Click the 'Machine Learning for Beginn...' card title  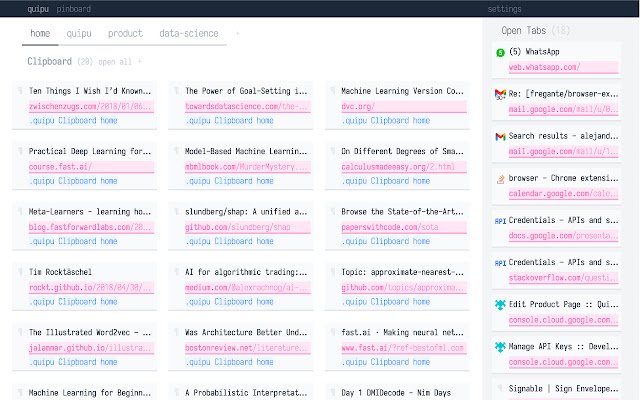click(x=90, y=393)
